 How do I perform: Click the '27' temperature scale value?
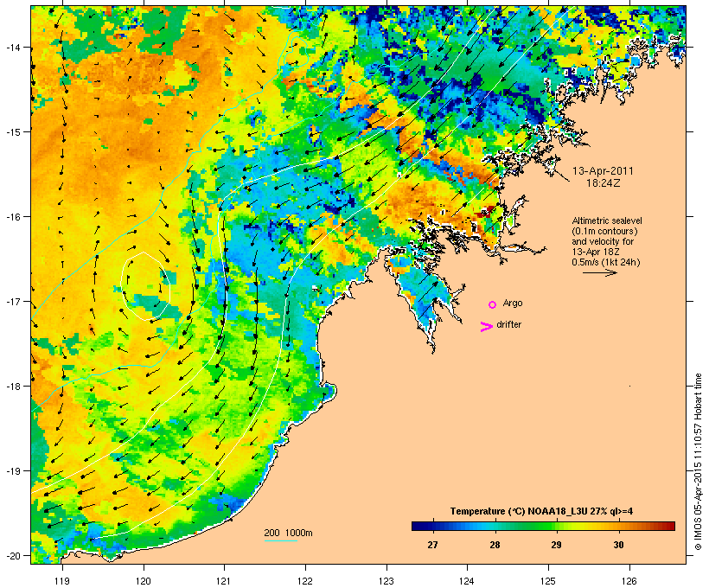[x=432, y=545]
